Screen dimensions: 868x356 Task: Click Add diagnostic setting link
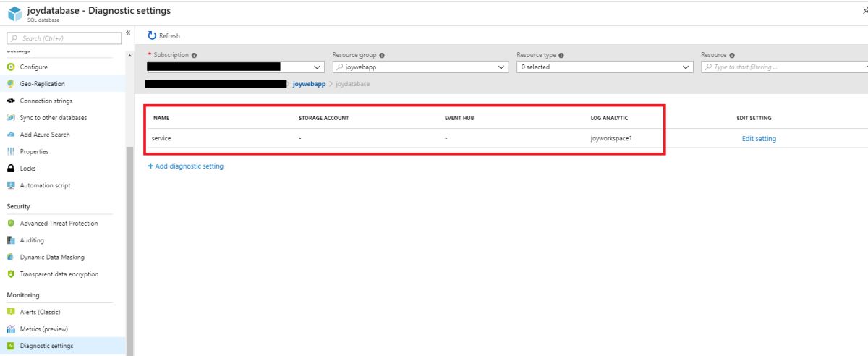(186, 166)
